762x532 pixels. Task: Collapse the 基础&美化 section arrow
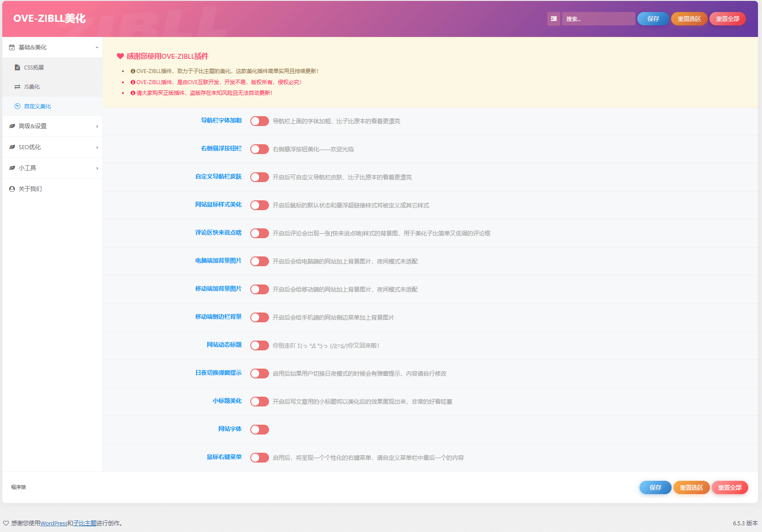coord(97,47)
